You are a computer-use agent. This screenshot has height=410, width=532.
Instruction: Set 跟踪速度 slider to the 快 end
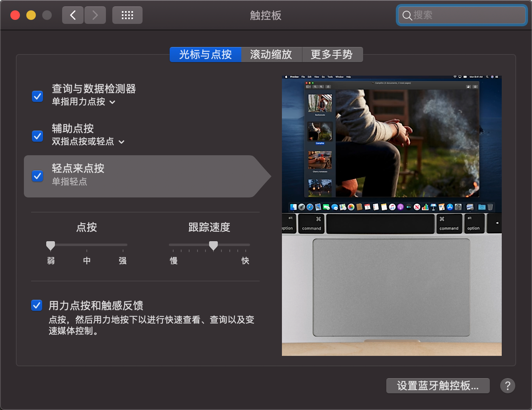(x=246, y=245)
